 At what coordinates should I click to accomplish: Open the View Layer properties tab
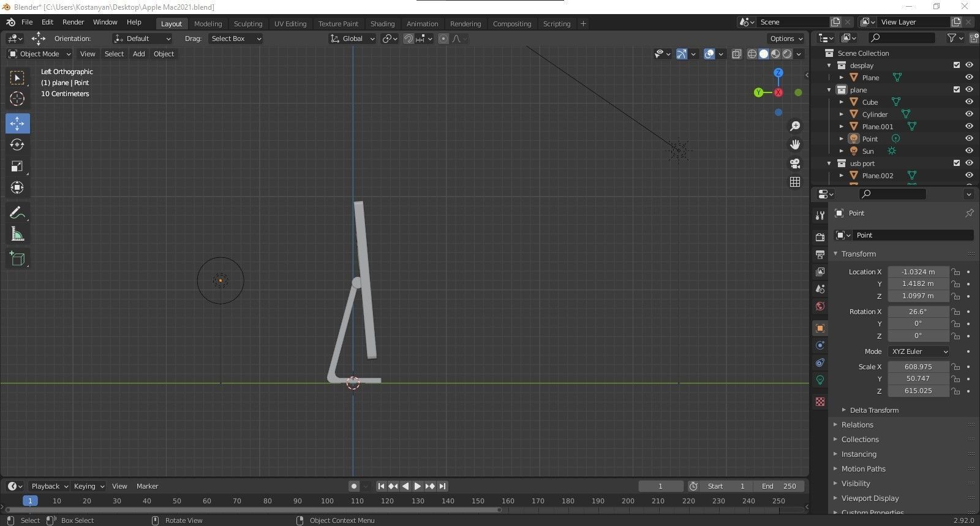pos(820,271)
